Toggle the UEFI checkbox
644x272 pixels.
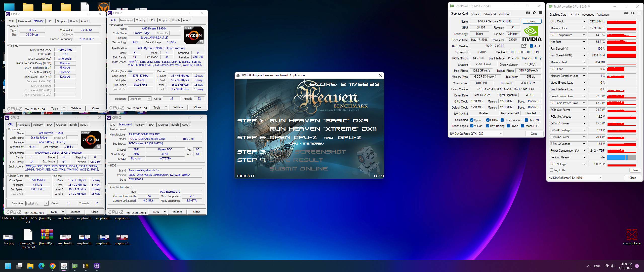pos(531,46)
